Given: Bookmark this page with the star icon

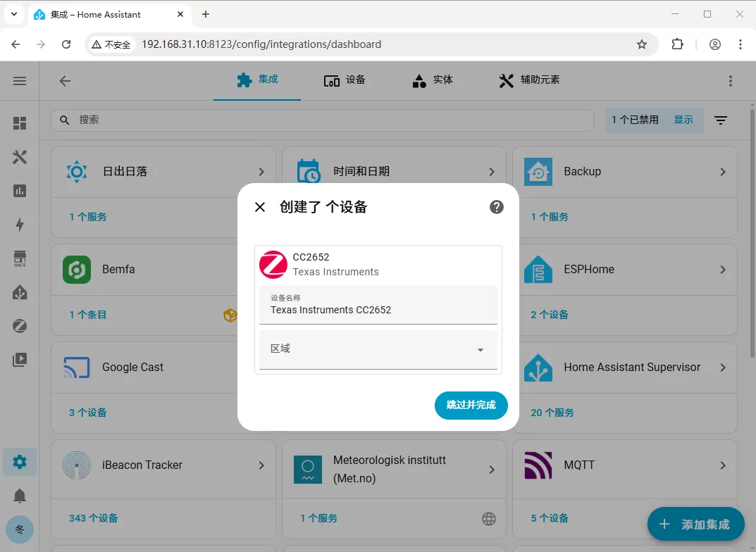Looking at the screenshot, I should pos(642,44).
